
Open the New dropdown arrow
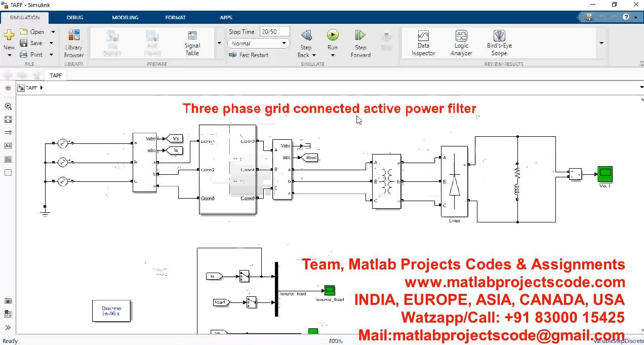9,55
